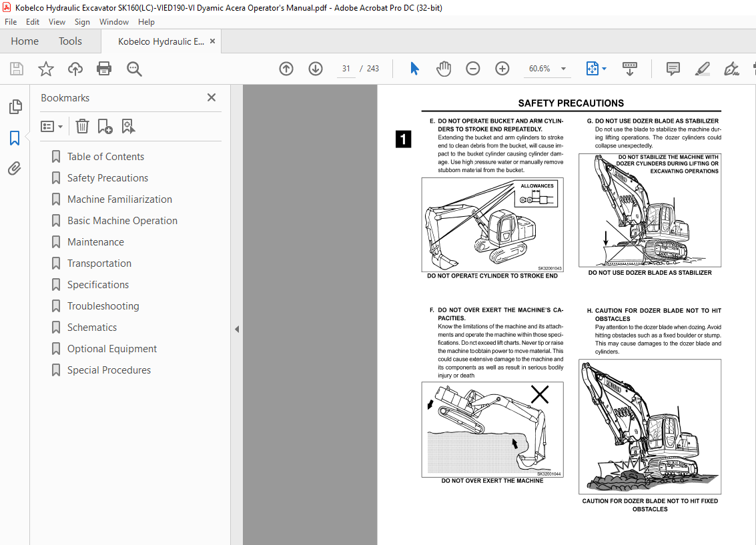
Task: Open the find text magnifier icon
Action: pos(134,69)
